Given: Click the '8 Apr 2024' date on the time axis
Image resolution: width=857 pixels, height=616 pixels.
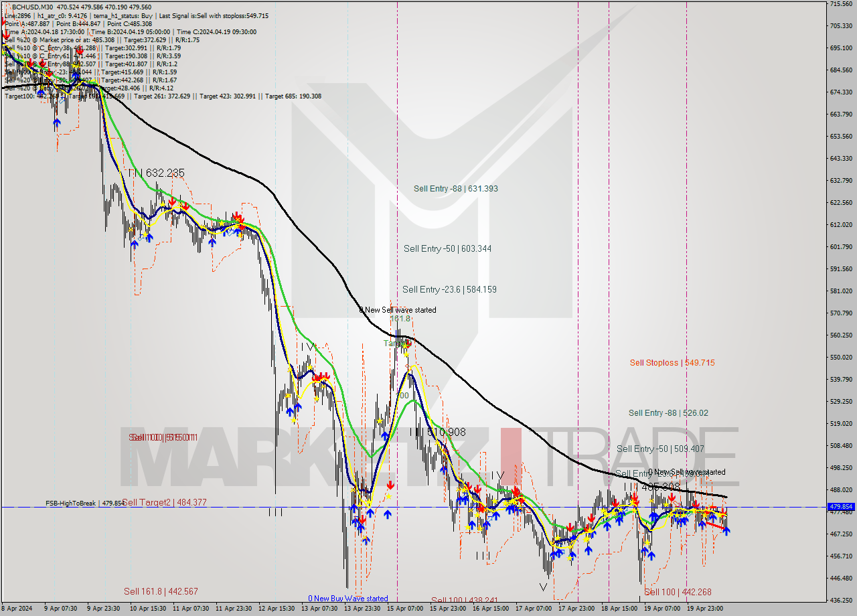Looking at the screenshot, I should pos(17,609).
